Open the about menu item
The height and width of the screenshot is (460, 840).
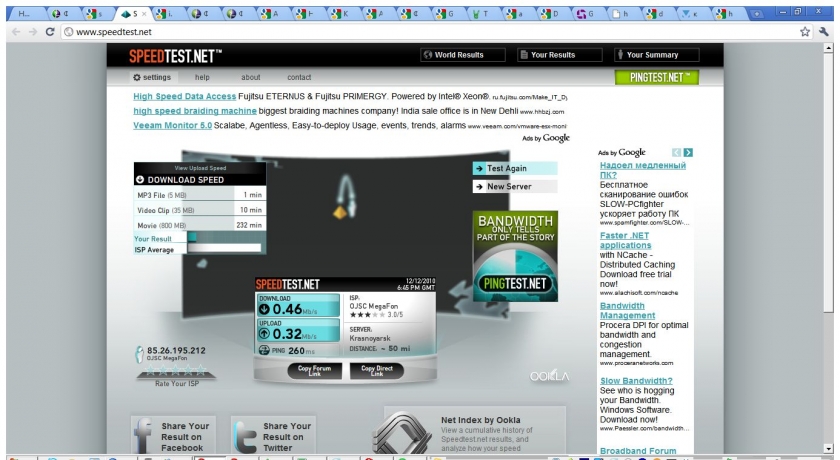(250, 77)
